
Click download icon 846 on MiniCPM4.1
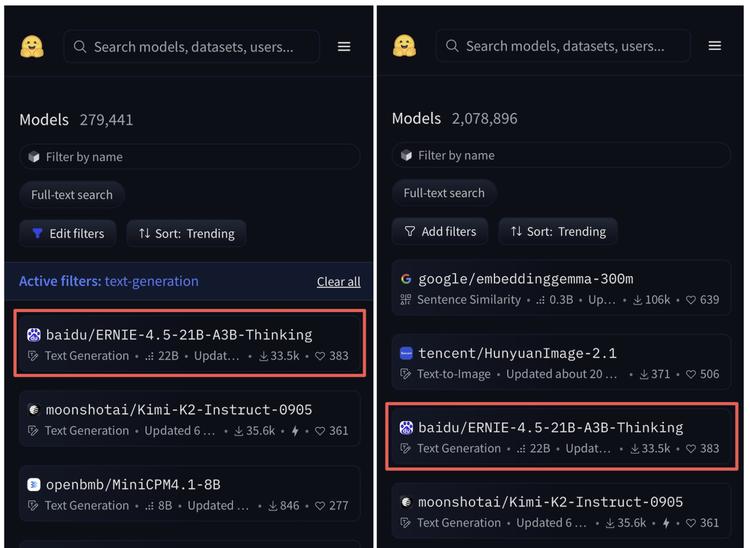click(273, 506)
